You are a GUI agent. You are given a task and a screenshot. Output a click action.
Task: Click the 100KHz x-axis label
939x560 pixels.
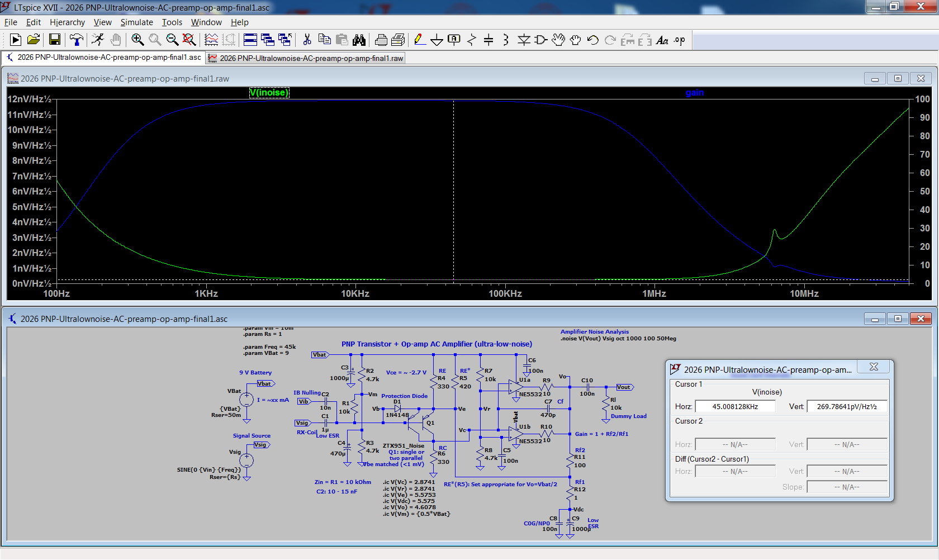coord(505,294)
